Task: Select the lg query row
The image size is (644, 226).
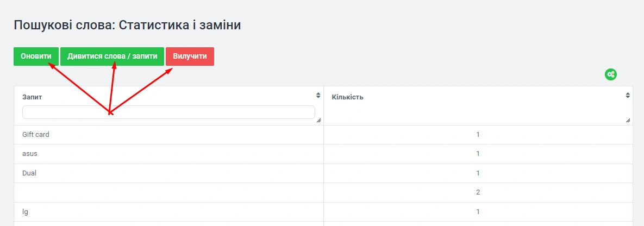Action: point(26,212)
